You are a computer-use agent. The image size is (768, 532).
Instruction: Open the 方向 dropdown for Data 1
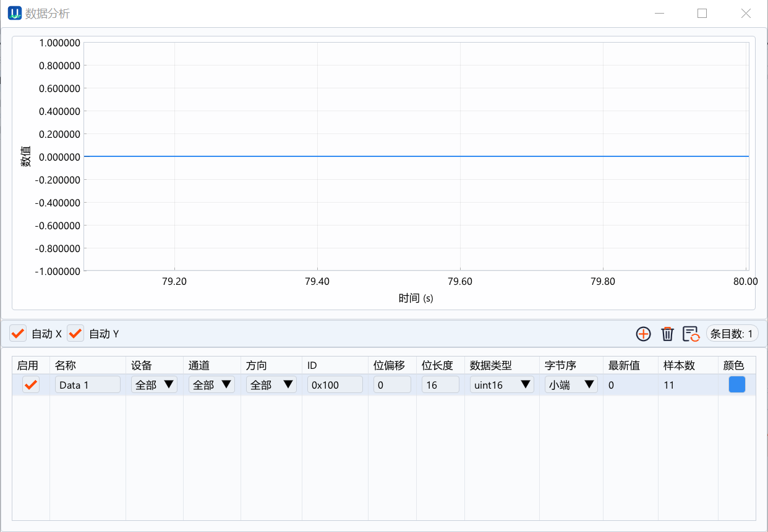[271, 385]
